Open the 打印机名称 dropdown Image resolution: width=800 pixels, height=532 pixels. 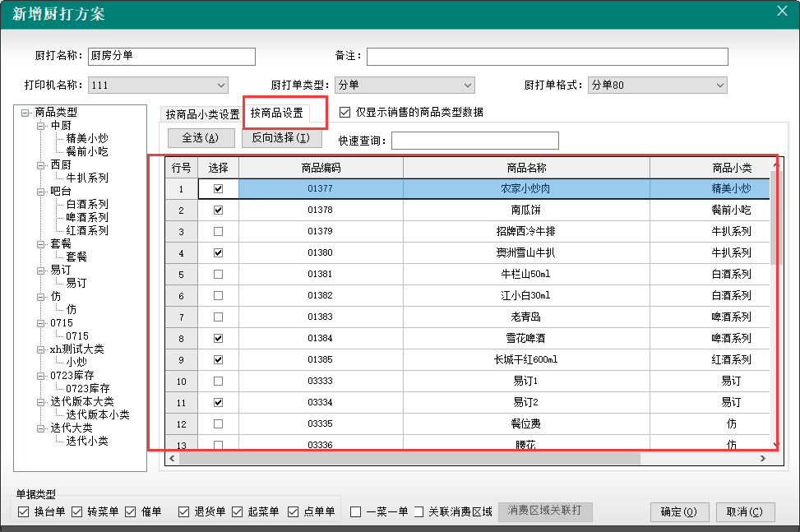(221, 85)
